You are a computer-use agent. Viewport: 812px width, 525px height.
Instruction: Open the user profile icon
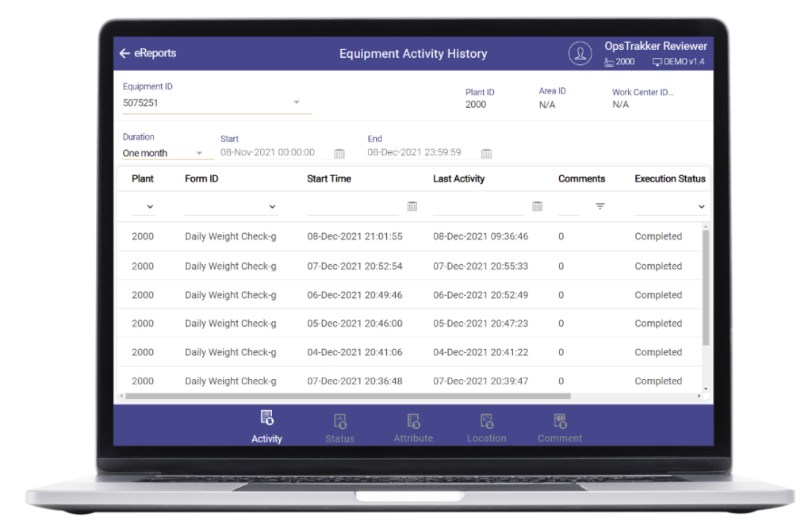tap(580, 52)
